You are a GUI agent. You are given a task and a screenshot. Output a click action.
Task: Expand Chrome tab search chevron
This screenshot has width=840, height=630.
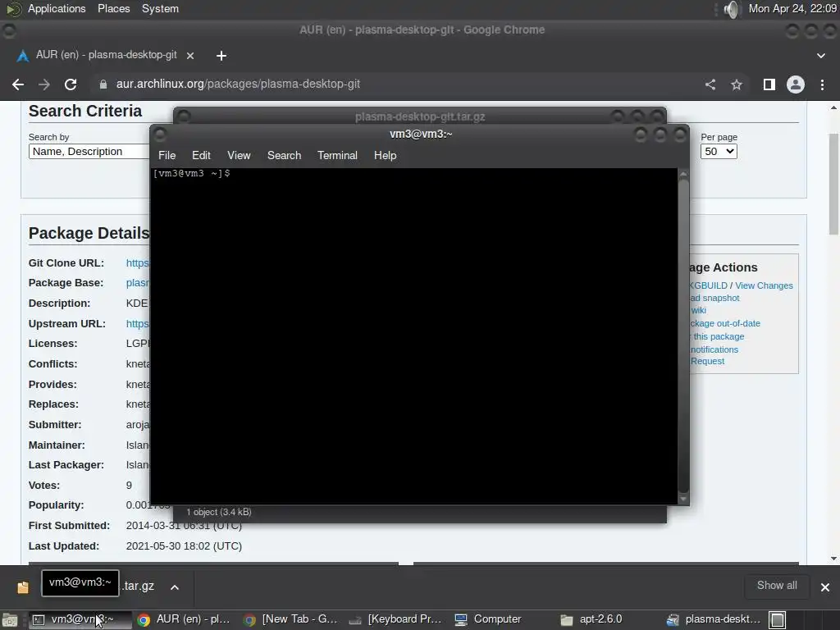tap(820, 56)
